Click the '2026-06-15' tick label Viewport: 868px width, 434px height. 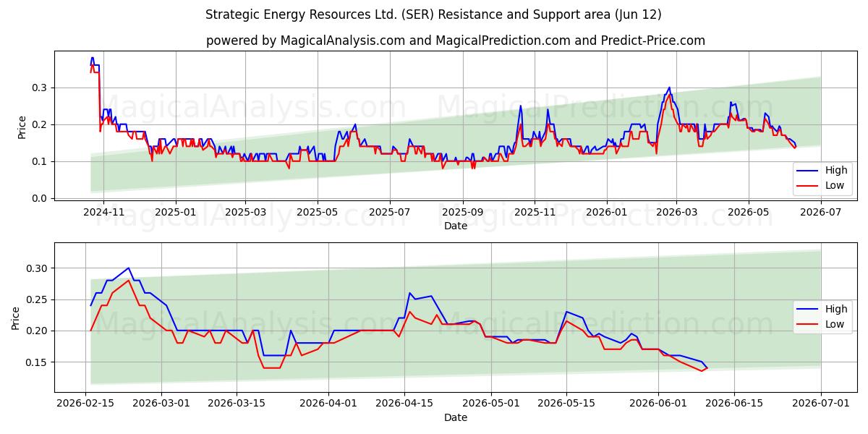(735, 404)
